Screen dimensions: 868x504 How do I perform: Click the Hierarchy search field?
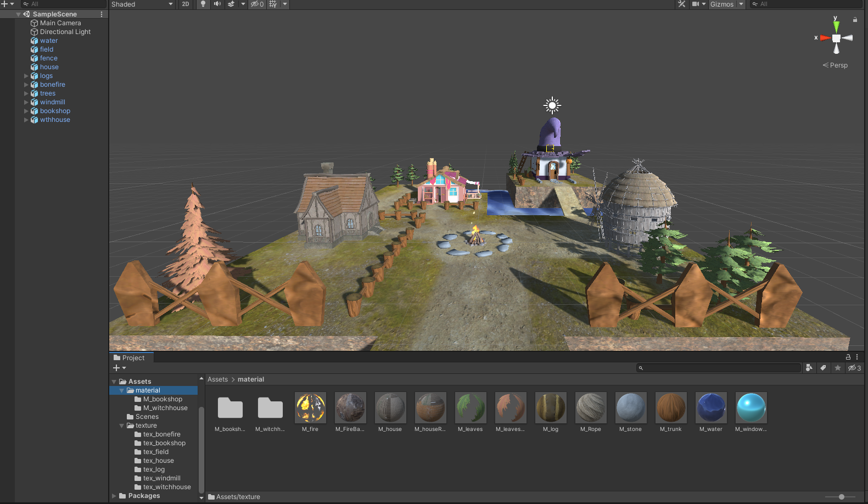[64, 4]
